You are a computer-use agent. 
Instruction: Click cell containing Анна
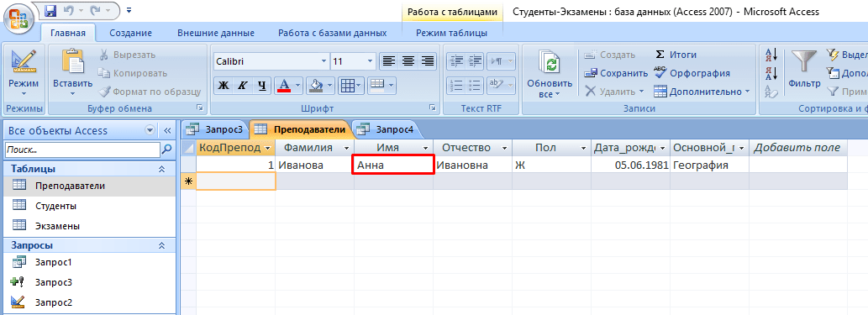tap(393, 165)
